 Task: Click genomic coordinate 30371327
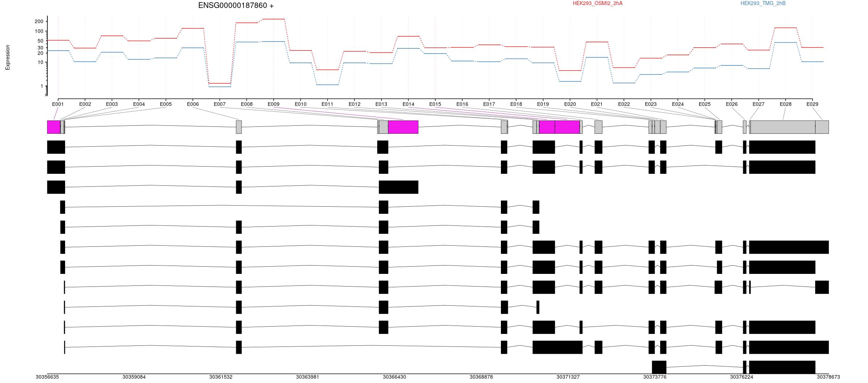tap(568, 377)
